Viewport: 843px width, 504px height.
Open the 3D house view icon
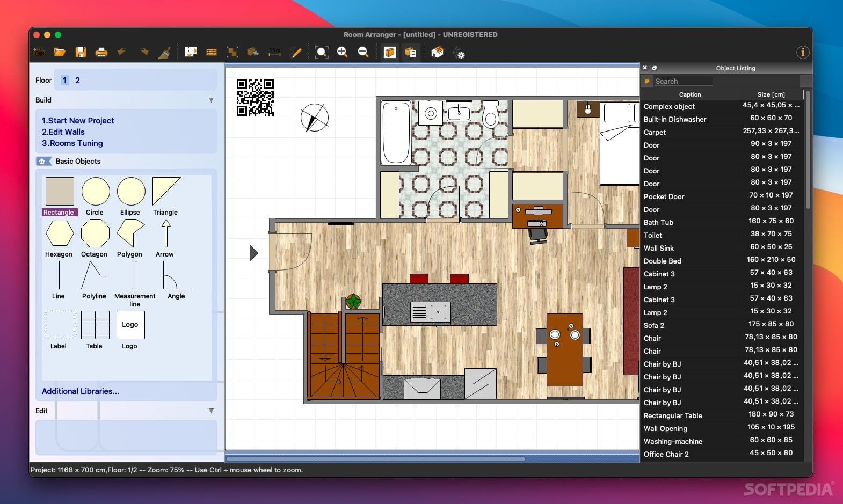pyautogui.click(x=437, y=52)
